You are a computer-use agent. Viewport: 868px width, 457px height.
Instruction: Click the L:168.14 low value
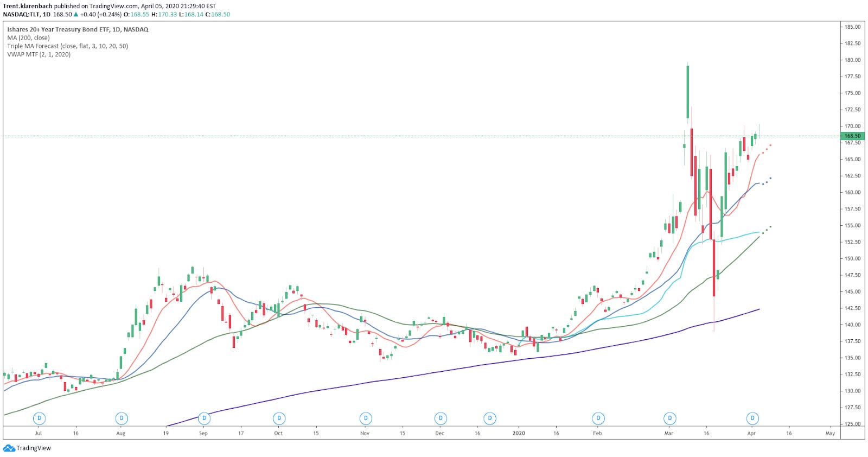[x=192, y=15]
